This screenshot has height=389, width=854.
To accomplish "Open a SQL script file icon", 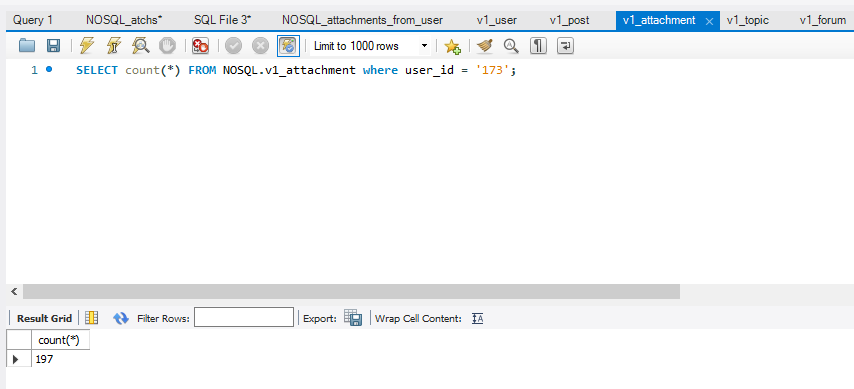I will point(27,46).
